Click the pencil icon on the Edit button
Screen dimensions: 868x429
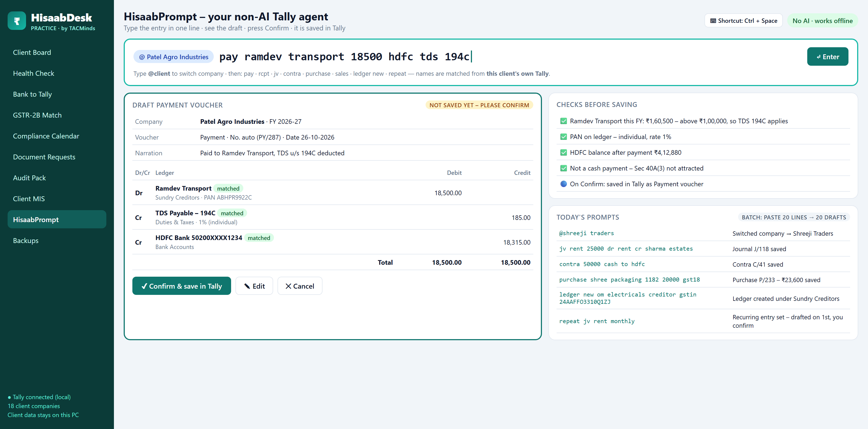pos(247,286)
